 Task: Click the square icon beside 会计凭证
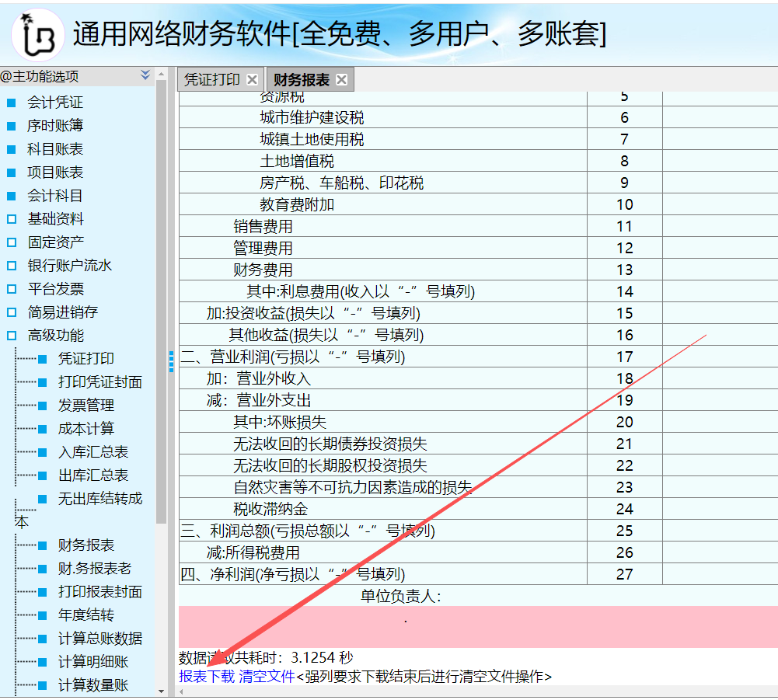coord(11,103)
